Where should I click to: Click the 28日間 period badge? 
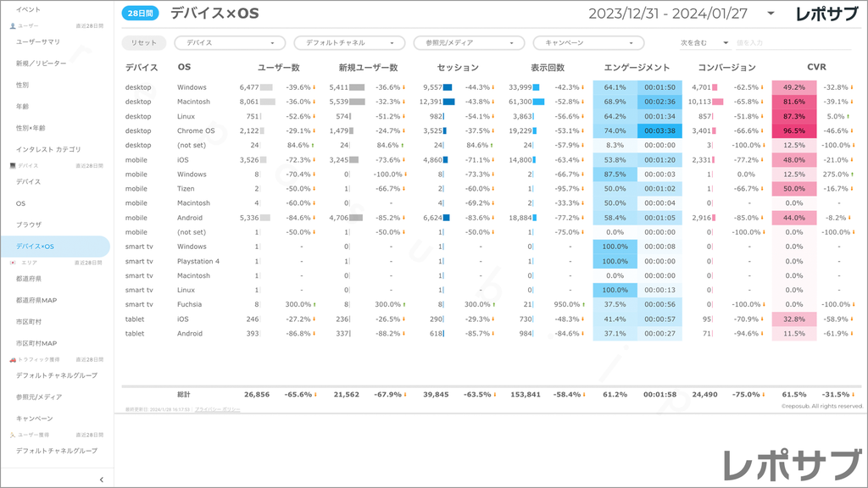pos(140,14)
